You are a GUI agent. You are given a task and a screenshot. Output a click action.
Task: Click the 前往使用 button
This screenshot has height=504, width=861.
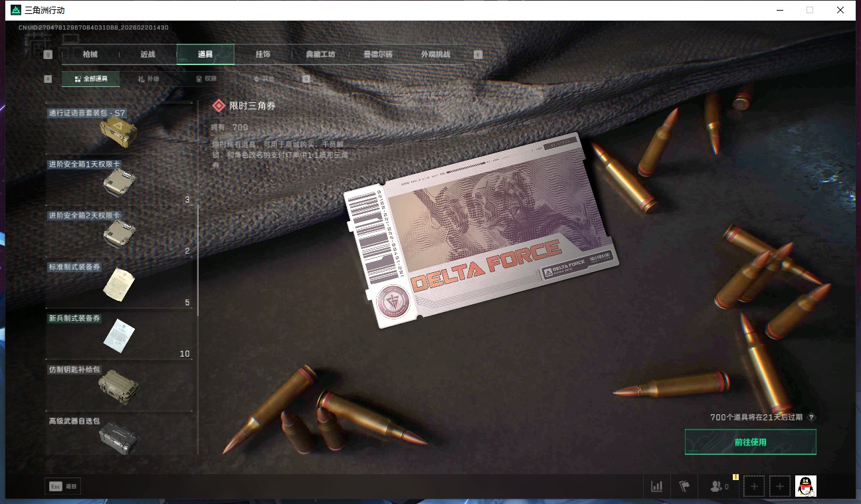click(x=750, y=442)
